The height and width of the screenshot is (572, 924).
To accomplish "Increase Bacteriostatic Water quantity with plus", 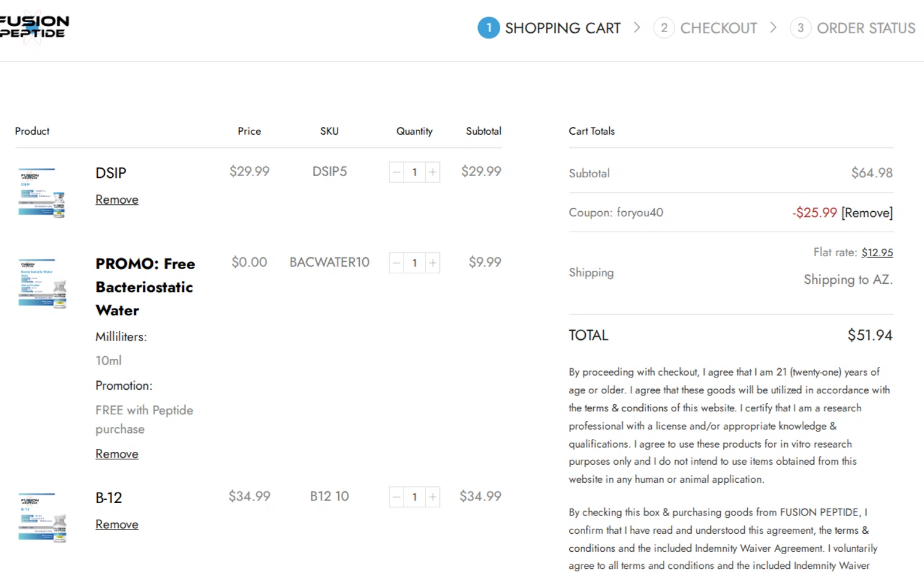I will 432,263.
